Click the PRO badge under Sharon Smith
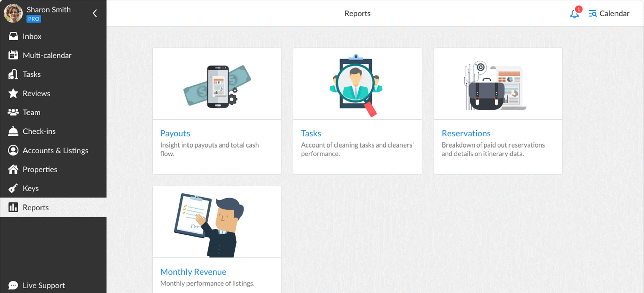Image resolution: width=644 pixels, height=293 pixels. click(34, 19)
